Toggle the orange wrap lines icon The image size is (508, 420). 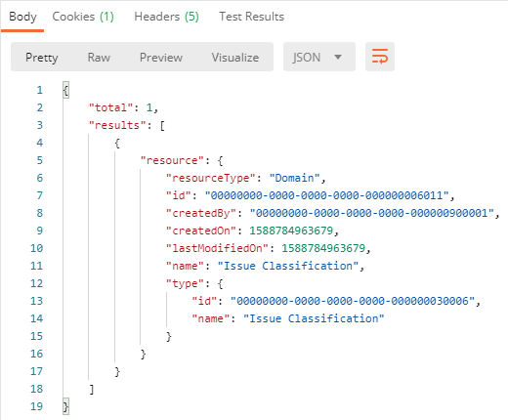tap(380, 57)
